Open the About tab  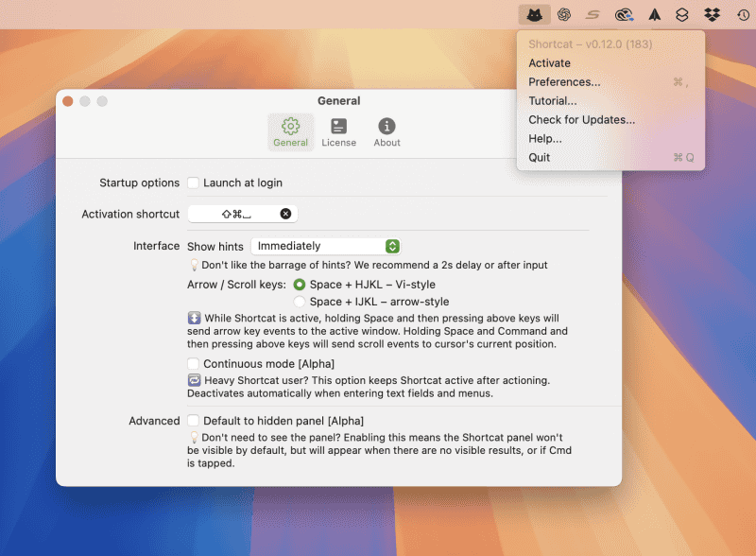click(387, 132)
